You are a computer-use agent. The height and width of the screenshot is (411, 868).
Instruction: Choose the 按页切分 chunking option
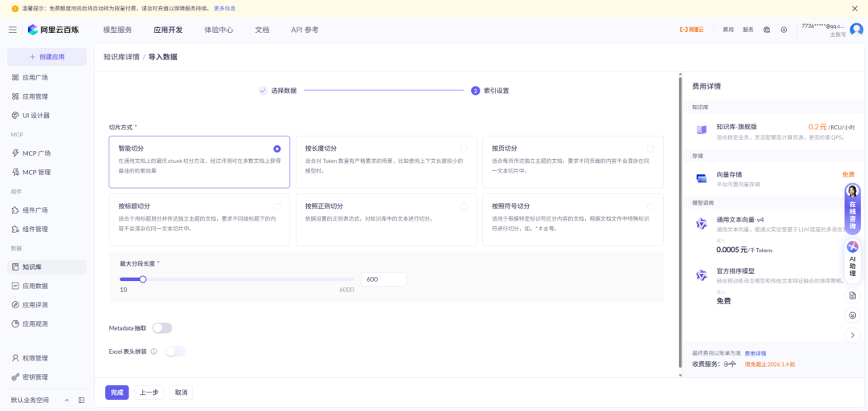coord(650,149)
